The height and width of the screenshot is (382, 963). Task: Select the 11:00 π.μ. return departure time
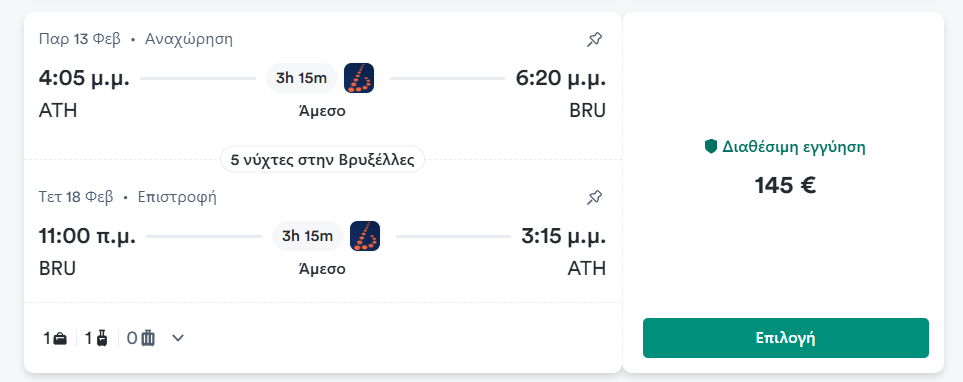coord(87,236)
